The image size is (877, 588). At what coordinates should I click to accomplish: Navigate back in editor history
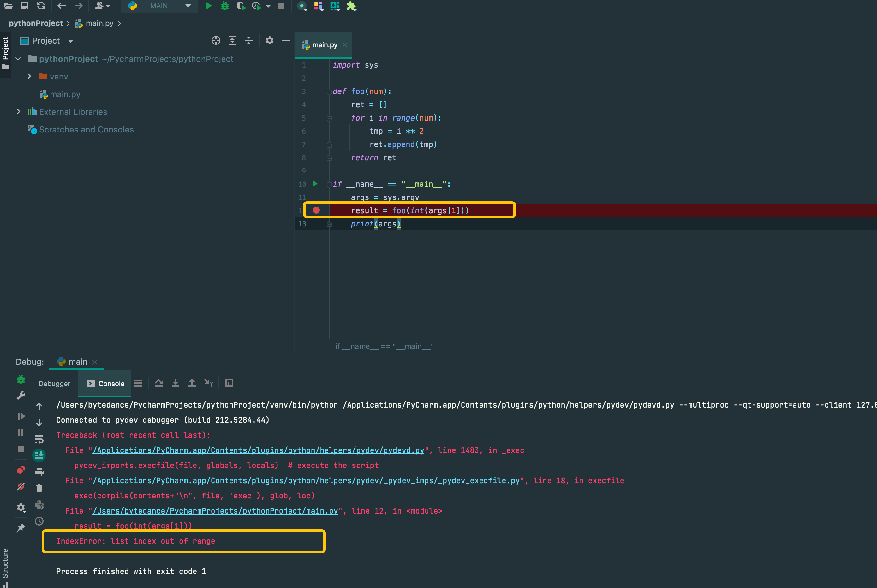click(62, 6)
